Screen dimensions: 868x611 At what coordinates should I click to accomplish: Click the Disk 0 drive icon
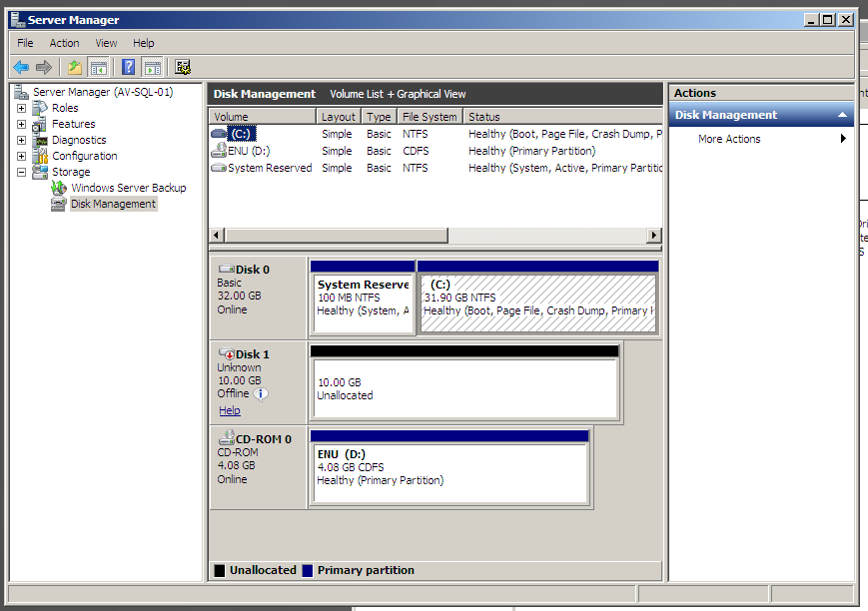227,269
